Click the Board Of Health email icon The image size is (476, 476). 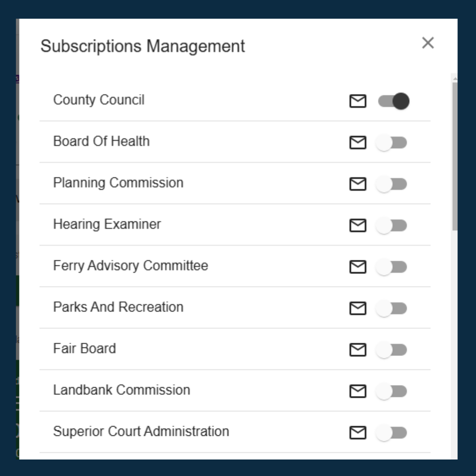pyautogui.click(x=358, y=143)
